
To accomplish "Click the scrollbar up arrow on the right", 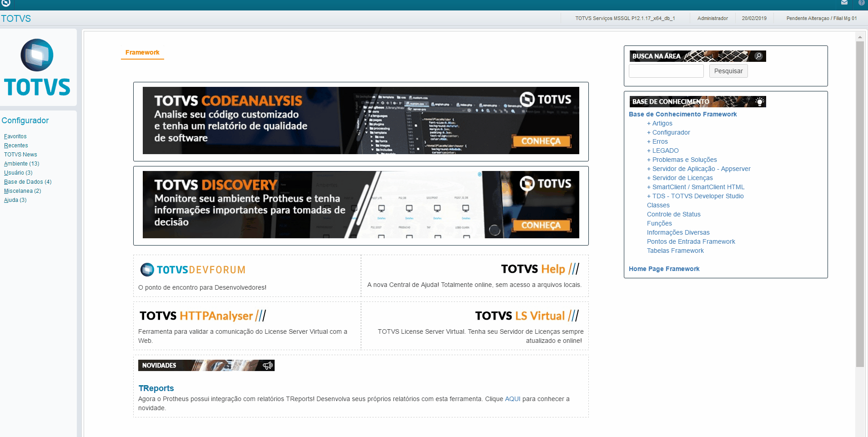I will pos(859,37).
